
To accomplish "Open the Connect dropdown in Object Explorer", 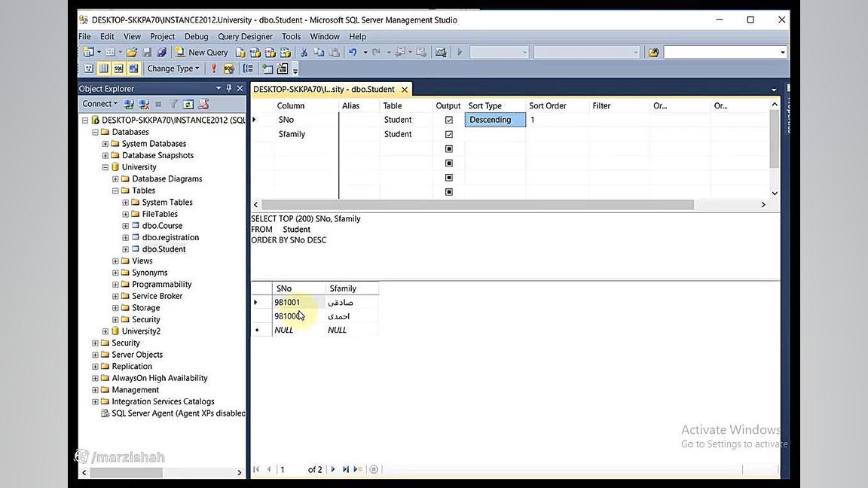I will point(99,104).
